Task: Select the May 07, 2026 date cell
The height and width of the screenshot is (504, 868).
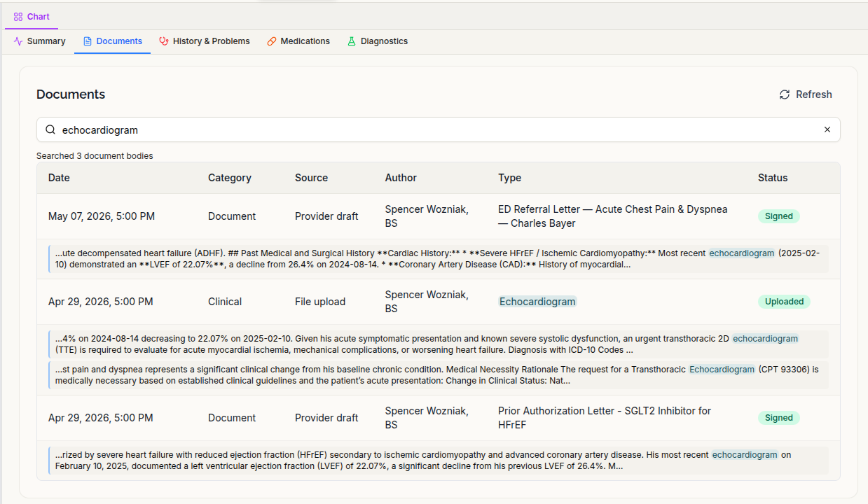Action: (102, 216)
